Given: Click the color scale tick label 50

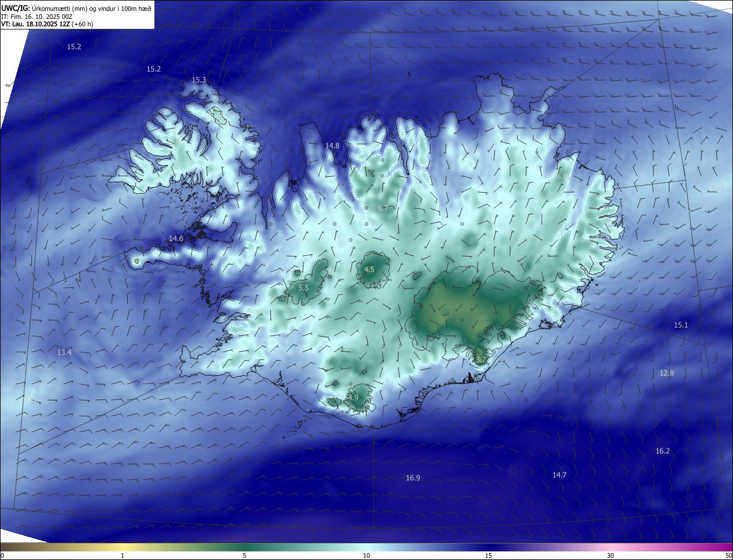Looking at the screenshot, I should click(x=728, y=555).
